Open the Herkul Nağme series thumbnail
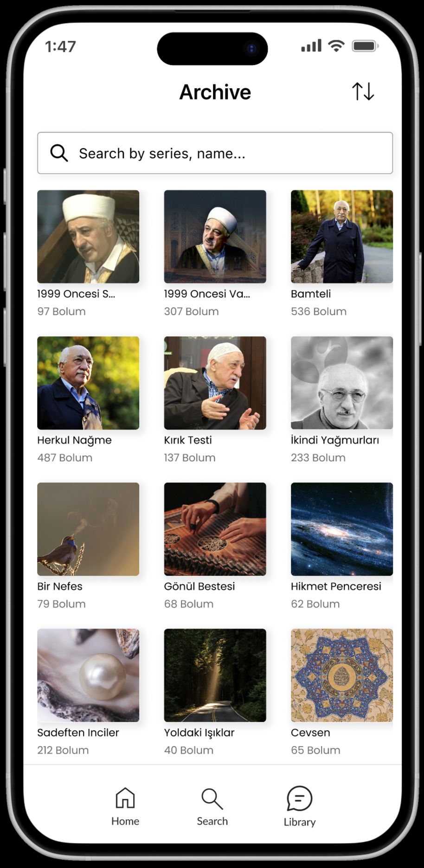Screen dimensions: 424x868 pos(88,383)
